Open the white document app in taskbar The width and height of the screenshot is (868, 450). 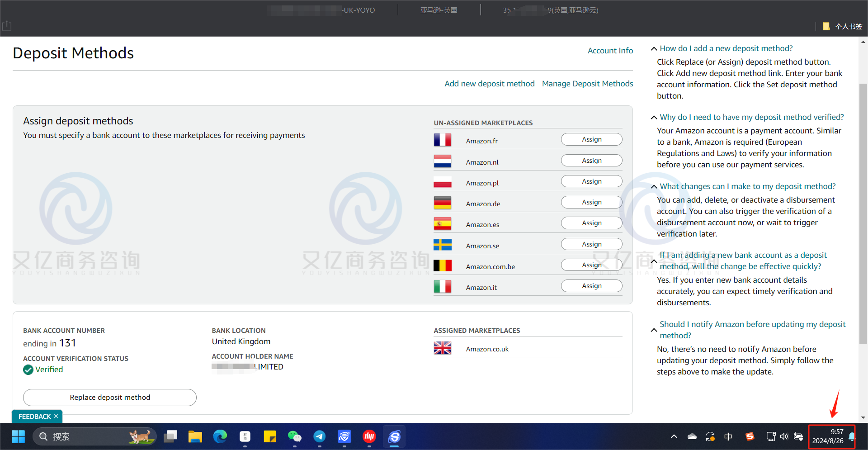pos(245,436)
